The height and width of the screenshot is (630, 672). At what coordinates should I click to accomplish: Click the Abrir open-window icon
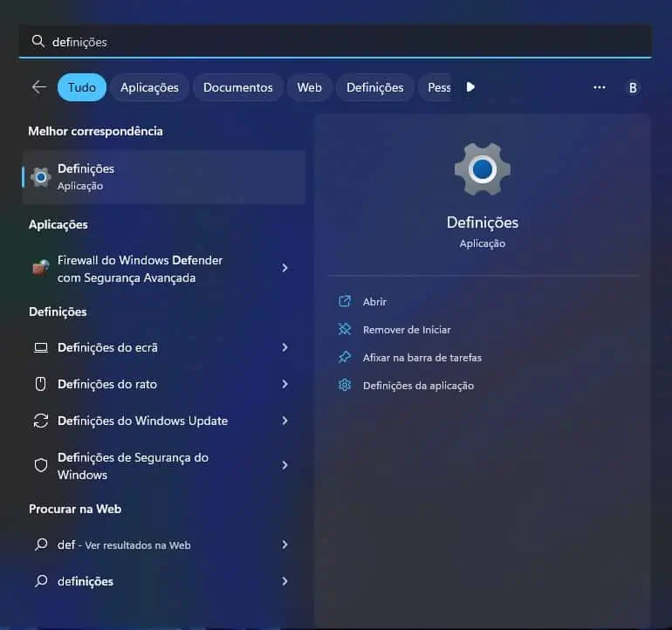tap(345, 301)
